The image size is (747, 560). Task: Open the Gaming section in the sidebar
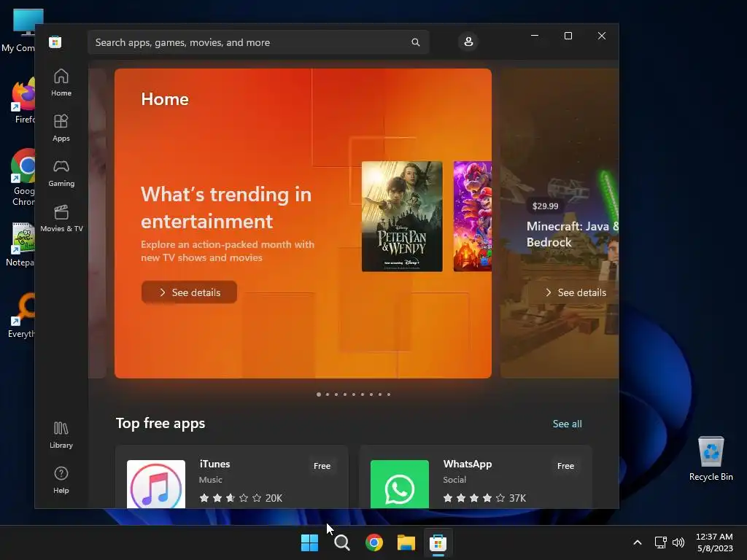[61, 173]
